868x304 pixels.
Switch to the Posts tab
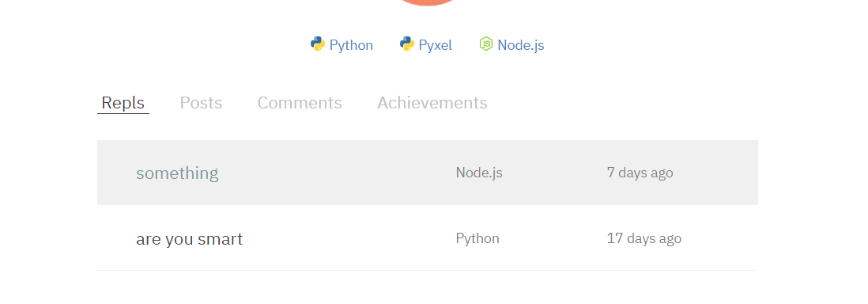click(x=201, y=103)
